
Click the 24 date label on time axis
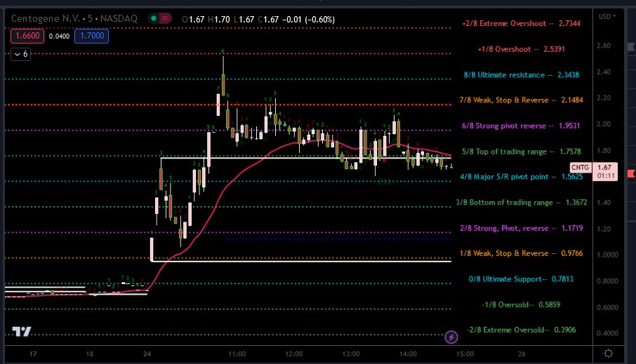point(147,354)
